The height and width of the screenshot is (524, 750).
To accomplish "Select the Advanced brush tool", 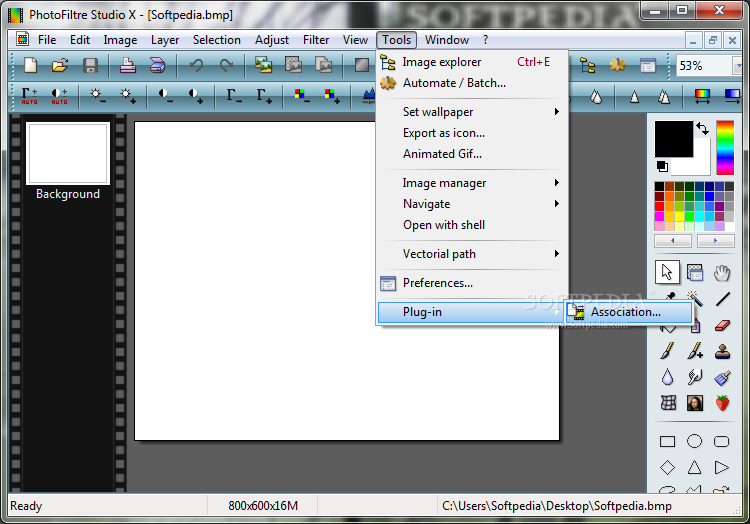I will coord(695,351).
